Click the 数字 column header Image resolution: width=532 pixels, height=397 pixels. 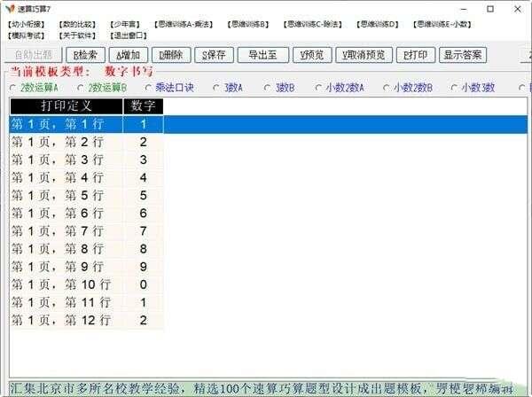pos(143,106)
